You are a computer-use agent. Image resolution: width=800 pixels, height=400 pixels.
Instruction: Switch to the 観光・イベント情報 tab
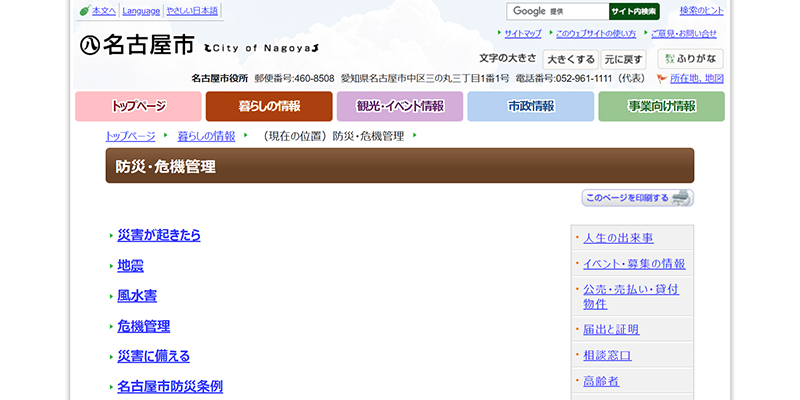tap(400, 106)
